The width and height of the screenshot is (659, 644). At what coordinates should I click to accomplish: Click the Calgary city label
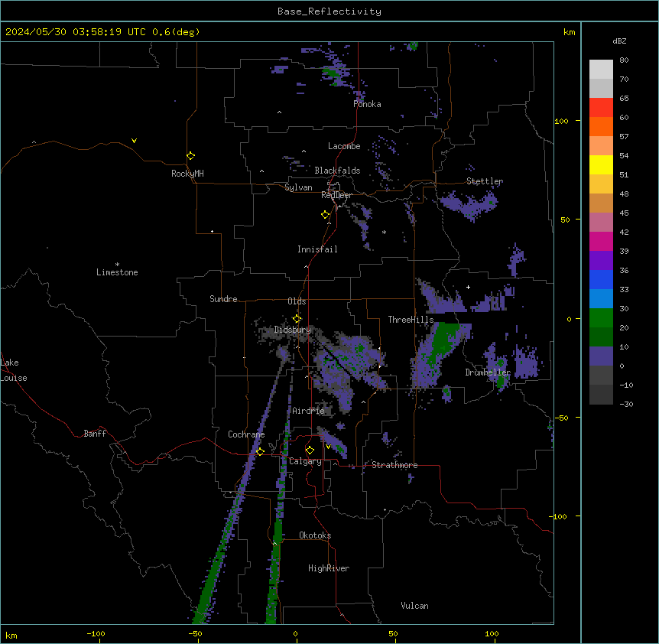pos(305,461)
